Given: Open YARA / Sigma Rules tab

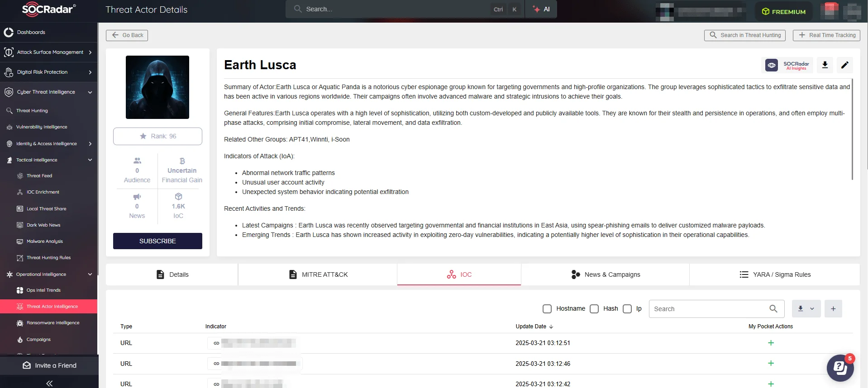Looking at the screenshot, I should (x=775, y=274).
